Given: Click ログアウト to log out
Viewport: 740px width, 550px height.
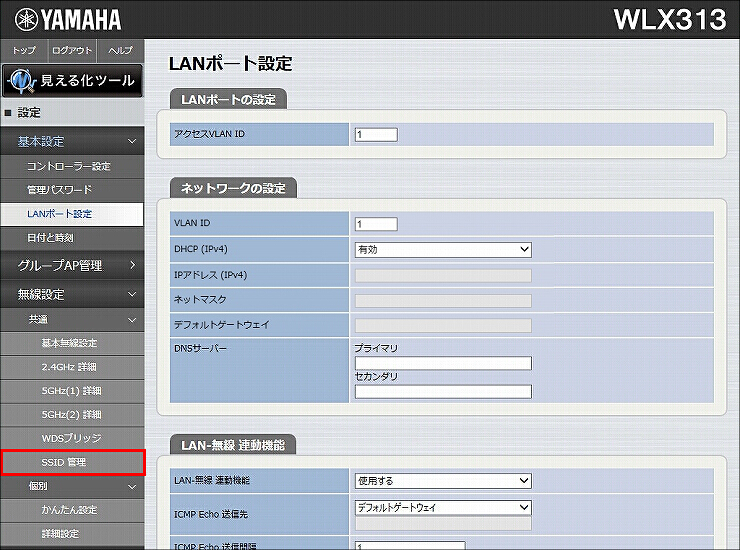Looking at the screenshot, I should [x=72, y=51].
